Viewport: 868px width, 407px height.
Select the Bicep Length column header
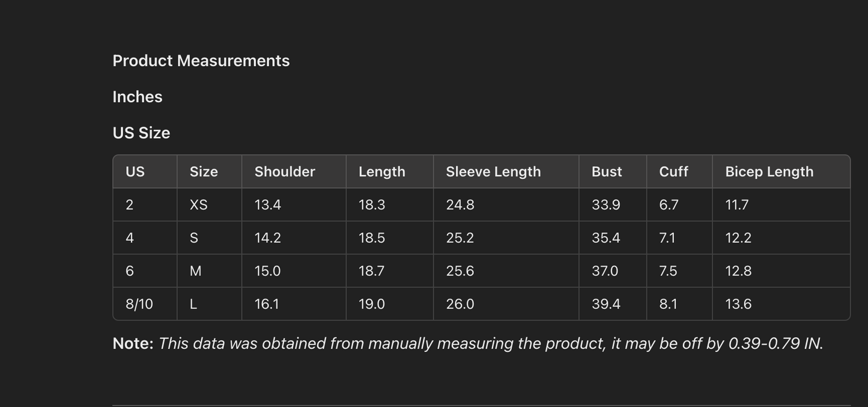click(x=769, y=172)
